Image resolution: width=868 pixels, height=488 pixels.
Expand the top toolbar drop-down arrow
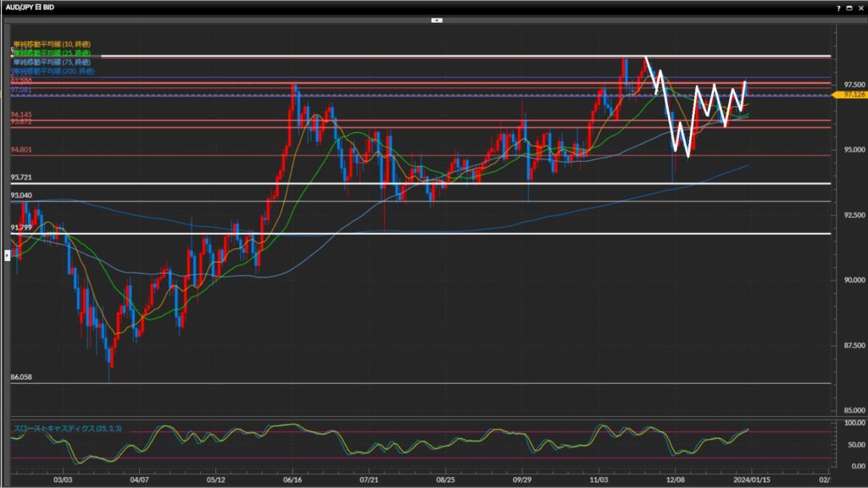434,19
